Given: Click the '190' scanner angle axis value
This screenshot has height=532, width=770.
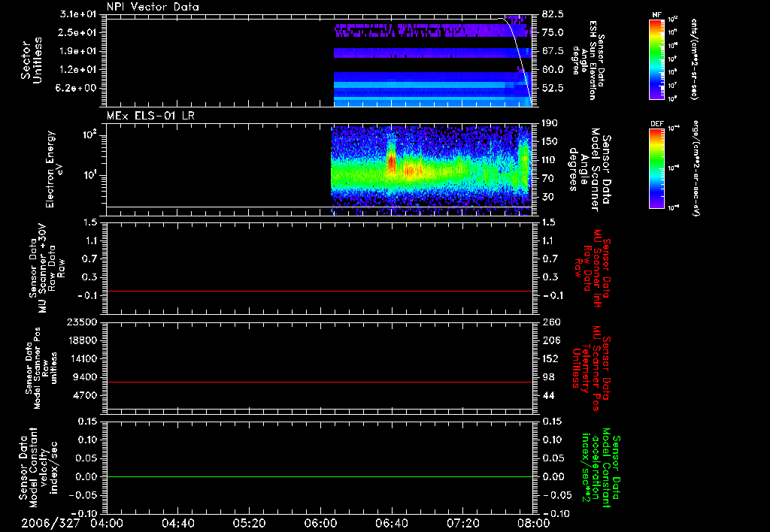Looking at the screenshot, I should [550, 123].
